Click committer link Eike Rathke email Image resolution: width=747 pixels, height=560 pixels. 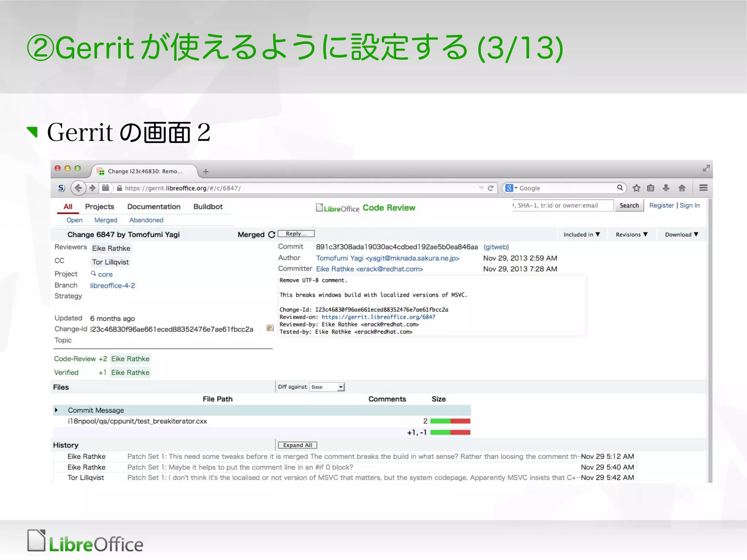(369, 269)
